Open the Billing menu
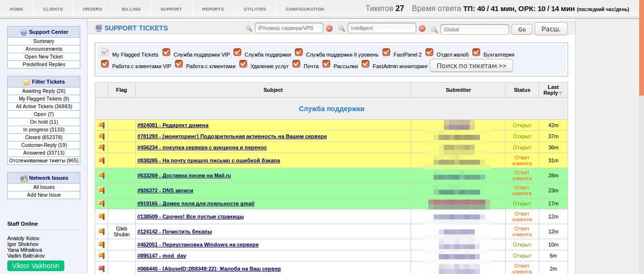Viewport: 644px width, 274px height. pyautogui.click(x=131, y=9)
